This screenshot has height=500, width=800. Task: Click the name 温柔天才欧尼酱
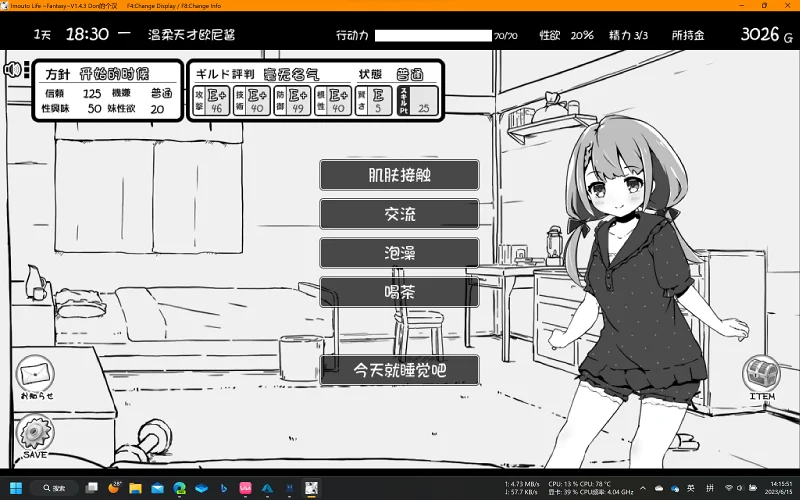point(191,35)
